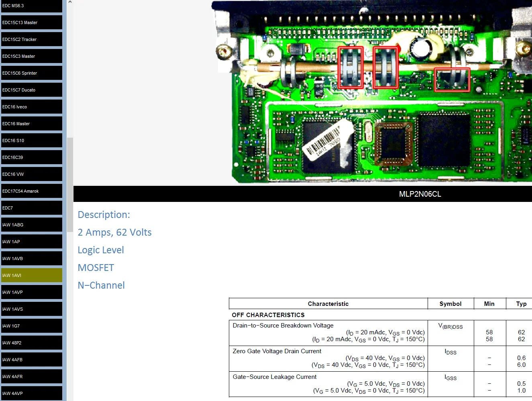Choose the IAW 1G7 entry

[x=32, y=326]
